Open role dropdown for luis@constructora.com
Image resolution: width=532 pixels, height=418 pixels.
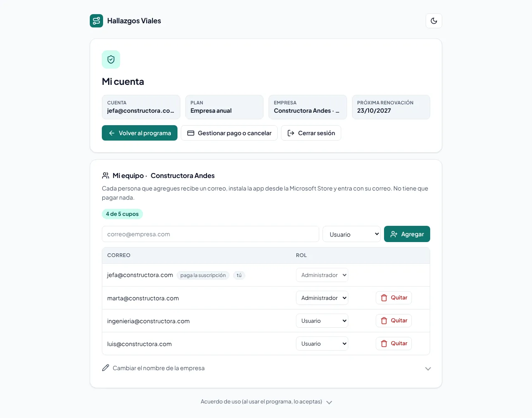[322, 344]
